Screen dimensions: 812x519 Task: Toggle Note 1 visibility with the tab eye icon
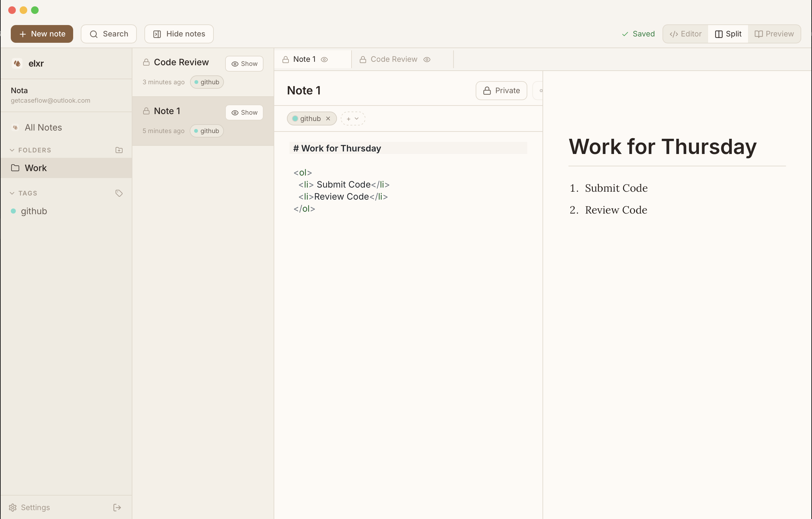[324, 59]
